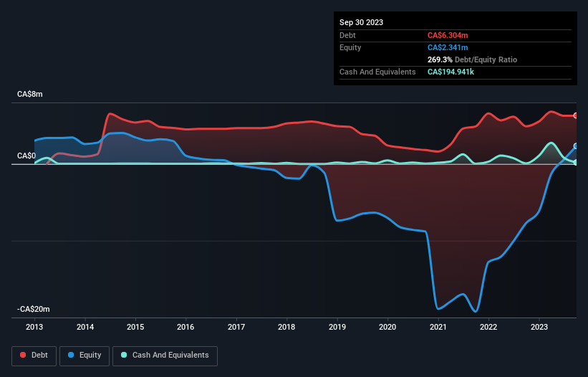Click the 2023 x-axis label
Viewport: 588px width, 377px height.
coord(539,327)
